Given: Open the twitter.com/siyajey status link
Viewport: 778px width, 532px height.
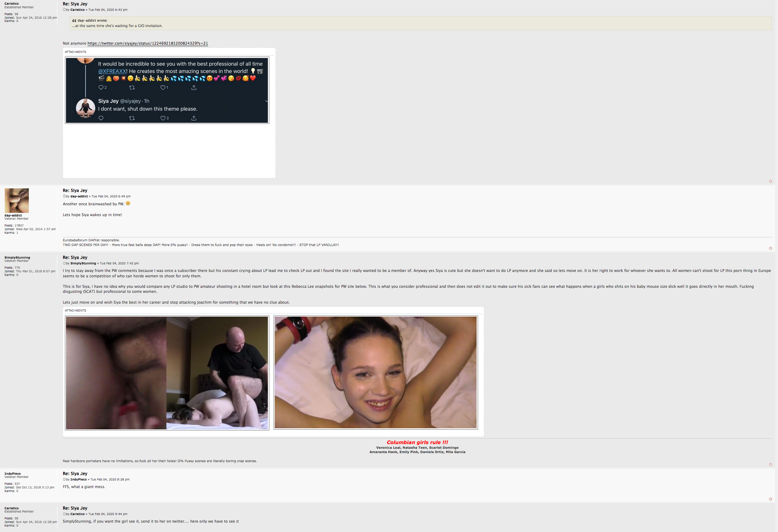Looking at the screenshot, I should (x=147, y=43).
